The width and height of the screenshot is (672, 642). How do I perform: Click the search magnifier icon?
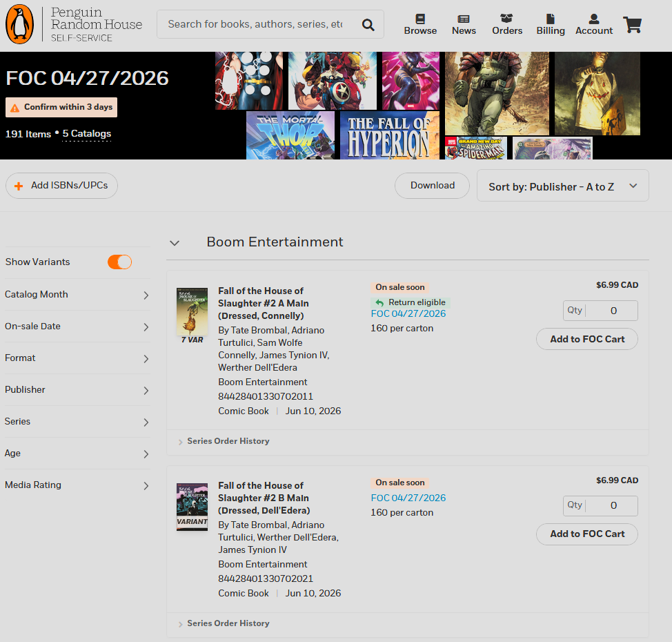tap(368, 25)
